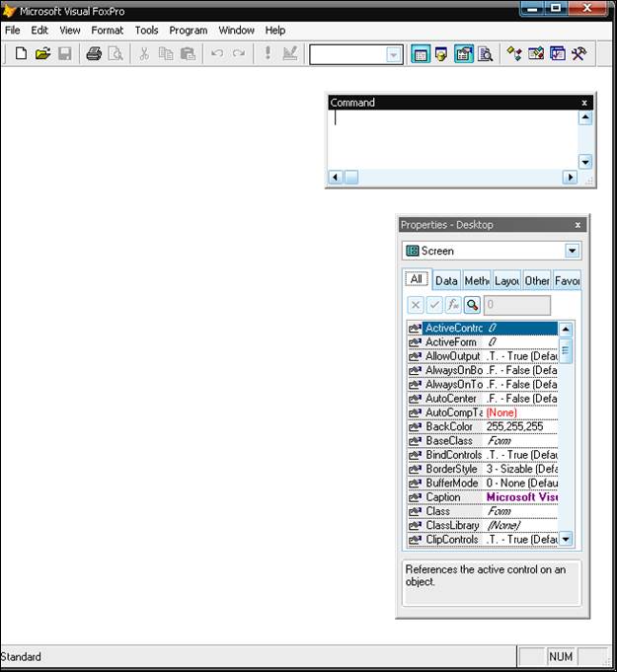This screenshot has height=672, width=617.
Task: Click the Redo arrow icon
Action: 239,53
